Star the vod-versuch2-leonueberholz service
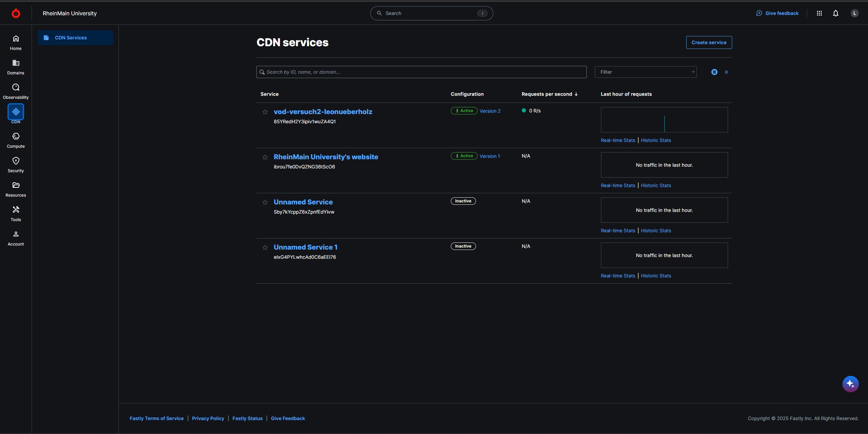This screenshot has height=434, width=868. point(265,112)
